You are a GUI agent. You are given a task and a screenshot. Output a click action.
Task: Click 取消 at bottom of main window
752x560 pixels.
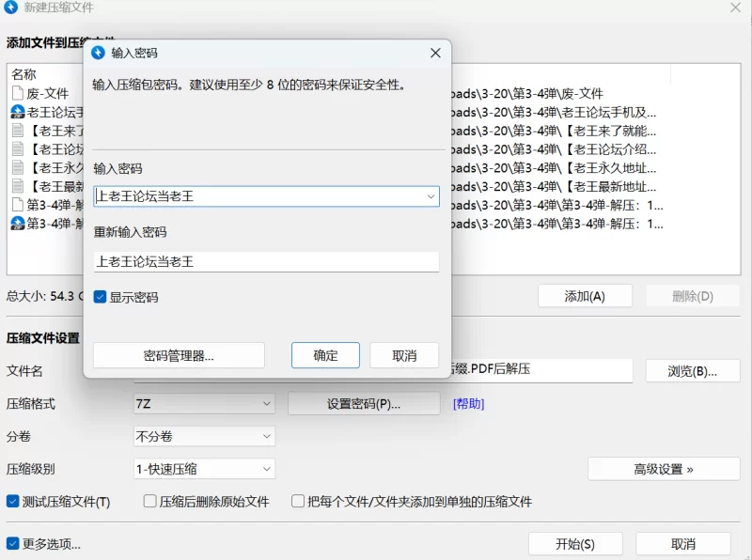(x=683, y=544)
